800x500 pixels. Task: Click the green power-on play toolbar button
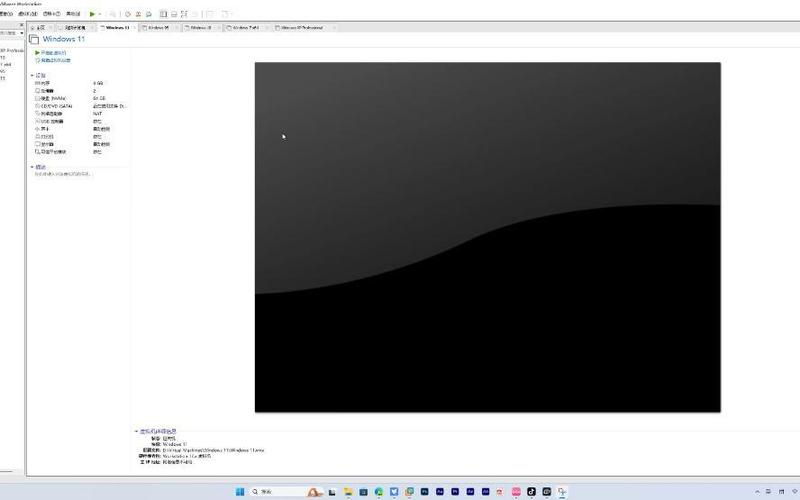(x=92, y=14)
